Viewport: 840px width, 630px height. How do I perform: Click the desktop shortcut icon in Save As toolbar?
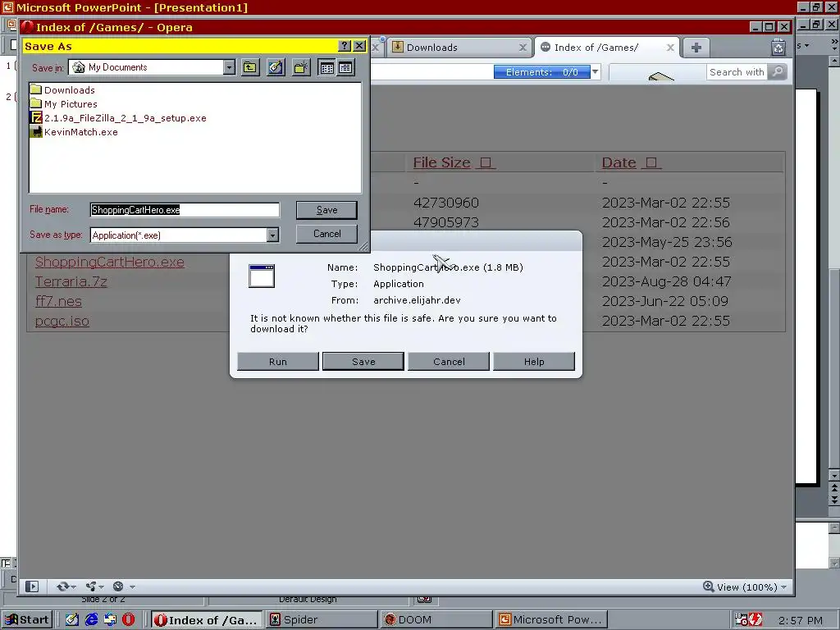(x=276, y=67)
